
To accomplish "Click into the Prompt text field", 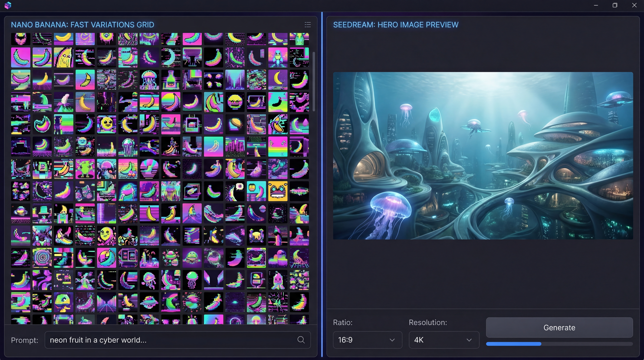I will [170, 340].
